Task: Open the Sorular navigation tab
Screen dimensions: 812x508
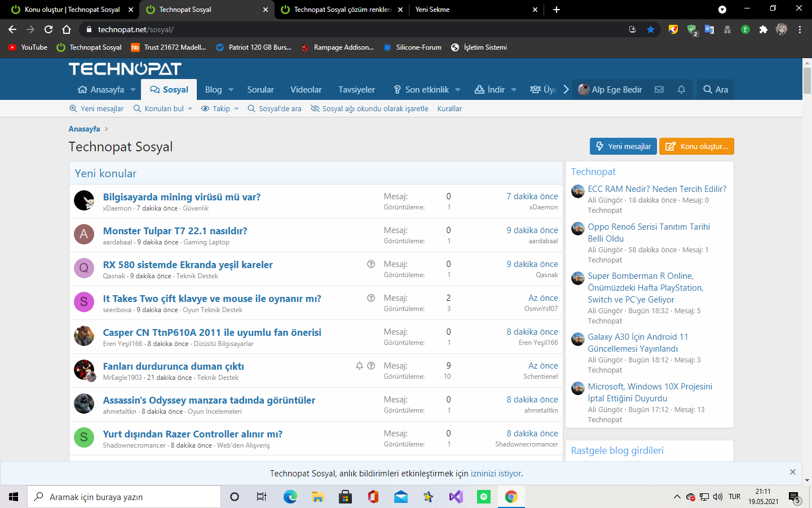Action: click(x=261, y=90)
